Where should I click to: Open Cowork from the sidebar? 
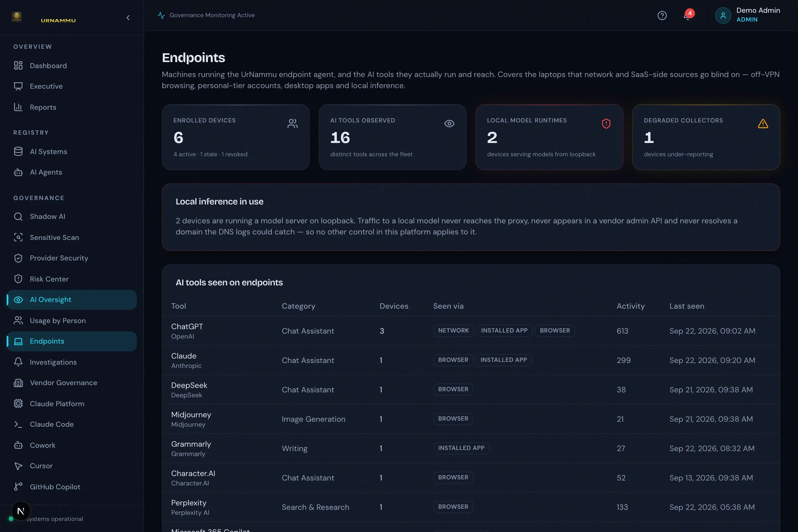[x=71, y=445]
